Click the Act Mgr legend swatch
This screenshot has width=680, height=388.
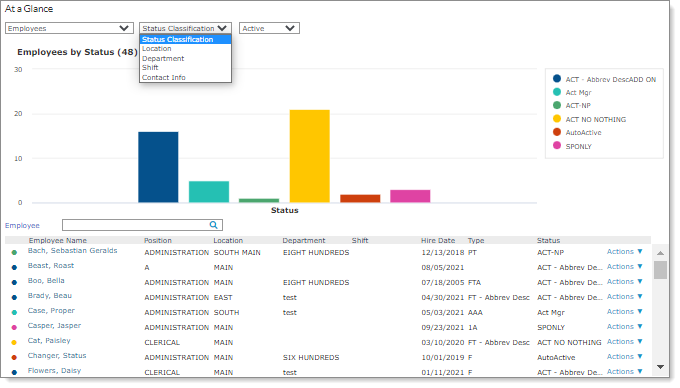tap(557, 92)
